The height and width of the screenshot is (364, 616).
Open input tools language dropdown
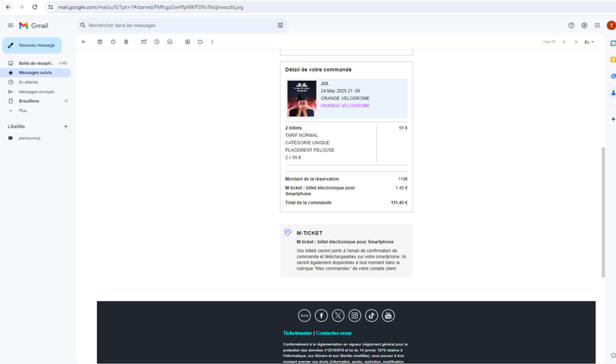[x=589, y=42]
